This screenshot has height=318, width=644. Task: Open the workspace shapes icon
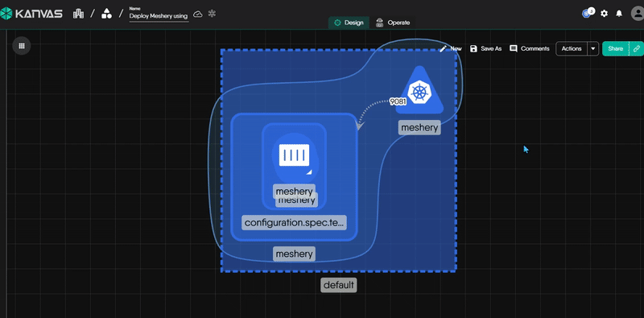[x=106, y=14]
